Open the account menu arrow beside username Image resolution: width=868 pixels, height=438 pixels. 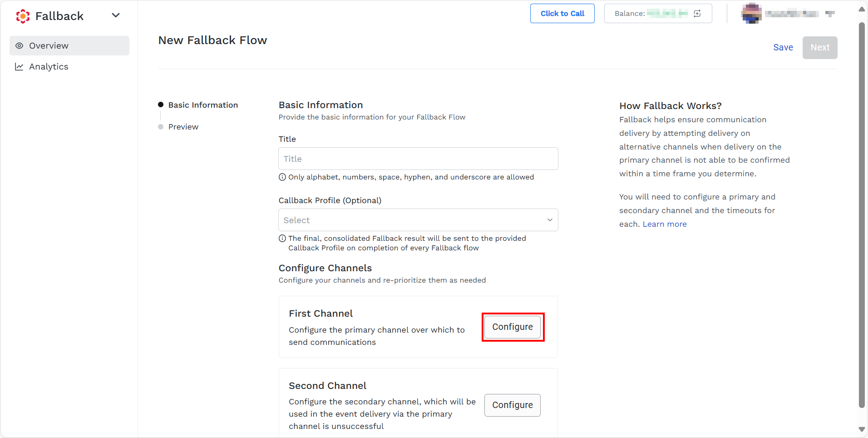(x=830, y=14)
